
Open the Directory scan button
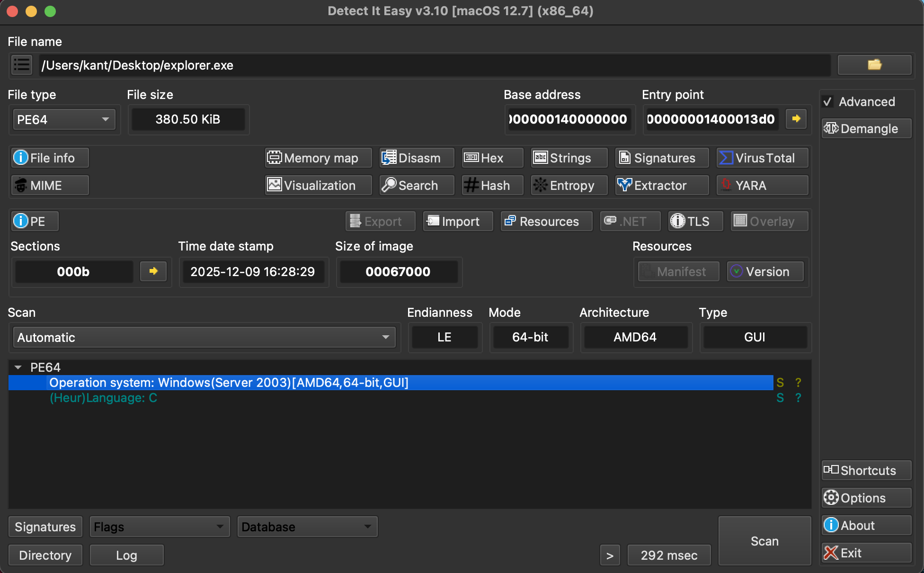[45, 555]
